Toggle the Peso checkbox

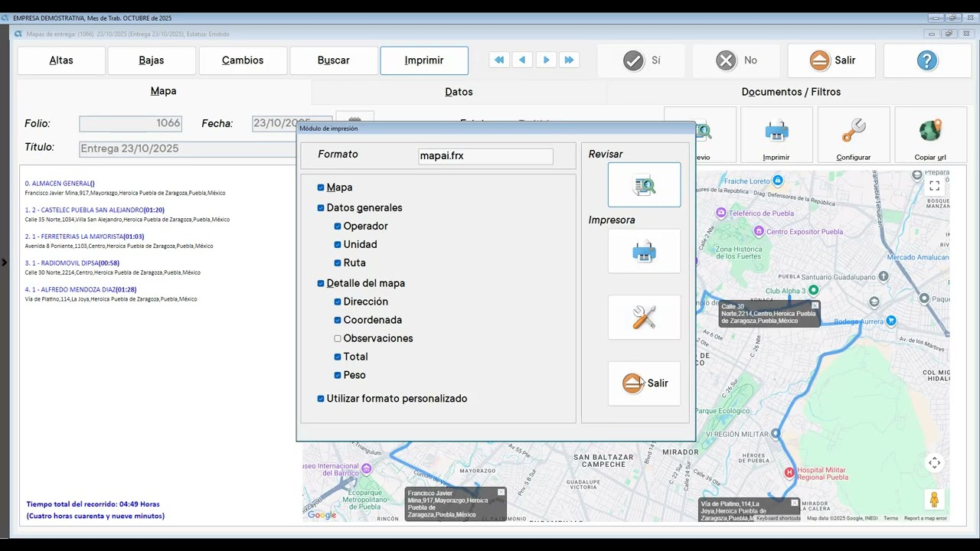(x=338, y=375)
